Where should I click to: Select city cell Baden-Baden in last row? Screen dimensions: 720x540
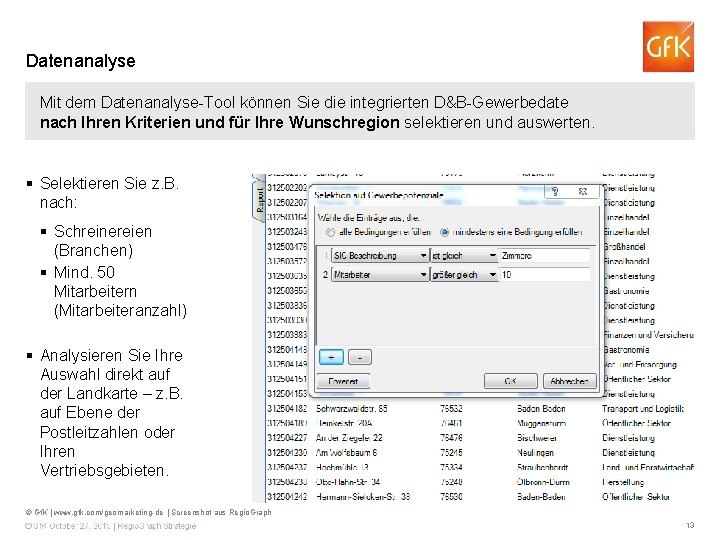point(541,497)
